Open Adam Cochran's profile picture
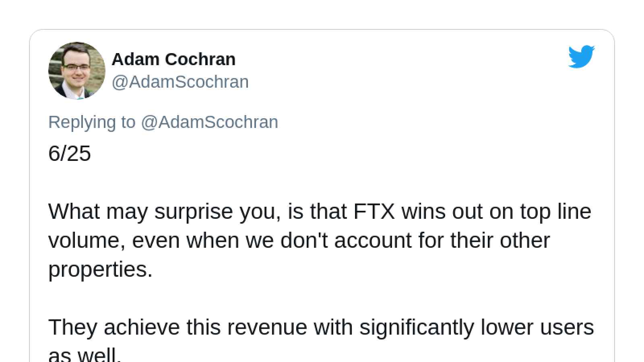The height and width of the screenshot is (362, 644). coord(77,70)
